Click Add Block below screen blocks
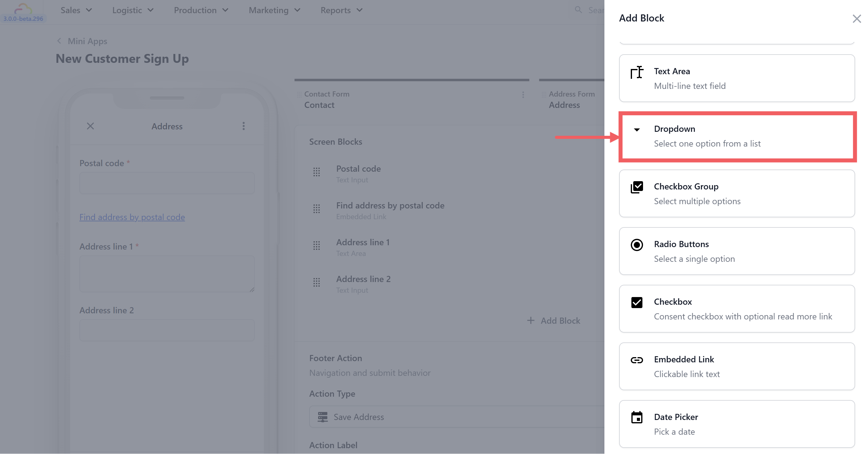 click(554, 321)
